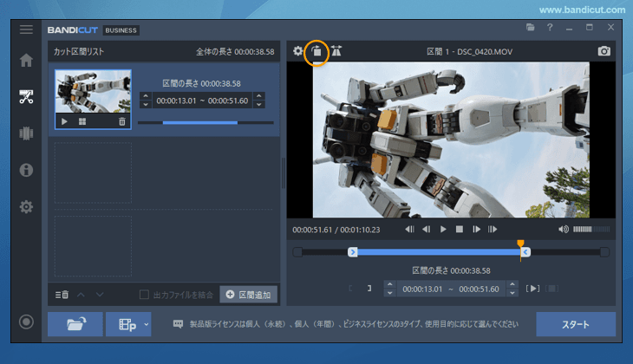Image resolution: width=633 pixels, height=364 pixels.
Task: Mute the volume speaker icon
Action: tap(564, 229)
